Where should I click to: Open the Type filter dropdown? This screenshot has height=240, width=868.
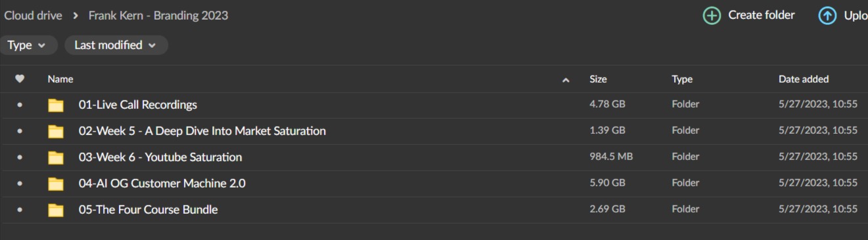(x=28, y=45)
